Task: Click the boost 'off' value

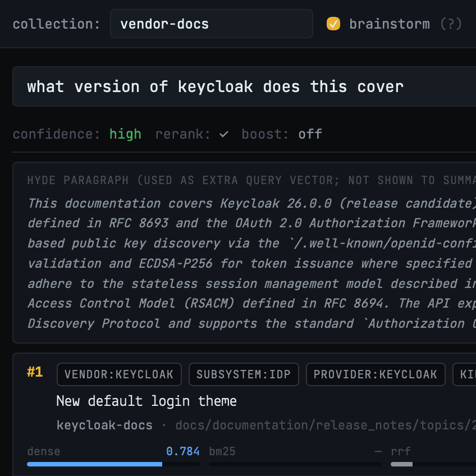Action: click(x=310, y=134)
